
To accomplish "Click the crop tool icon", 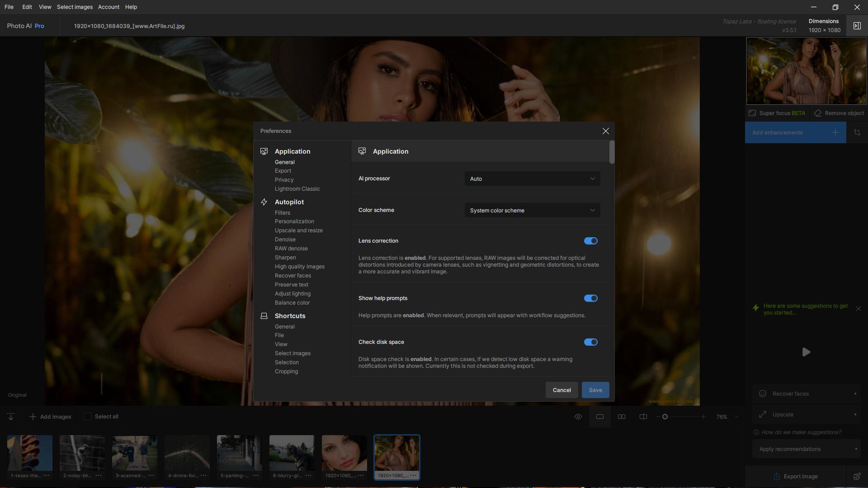I will 857,132.
